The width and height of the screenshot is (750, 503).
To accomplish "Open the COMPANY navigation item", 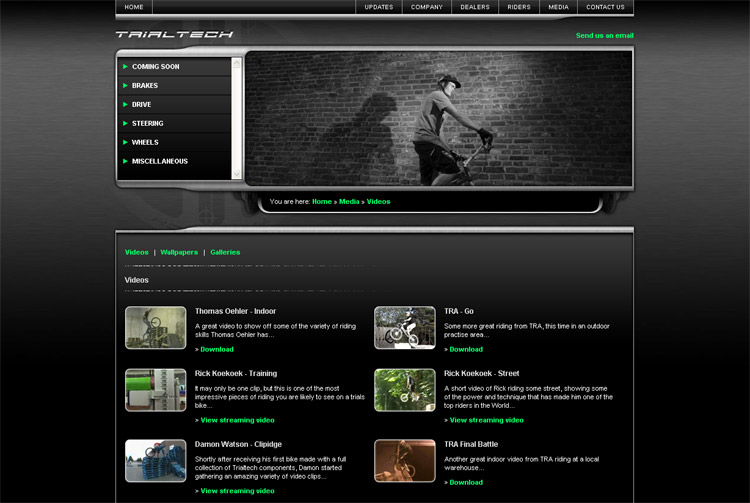I will tap(427, 7).
